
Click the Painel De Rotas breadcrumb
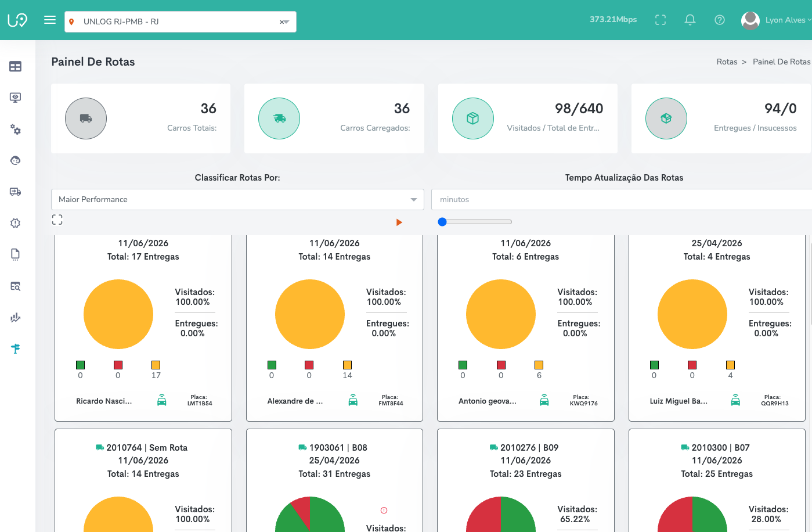781,62
